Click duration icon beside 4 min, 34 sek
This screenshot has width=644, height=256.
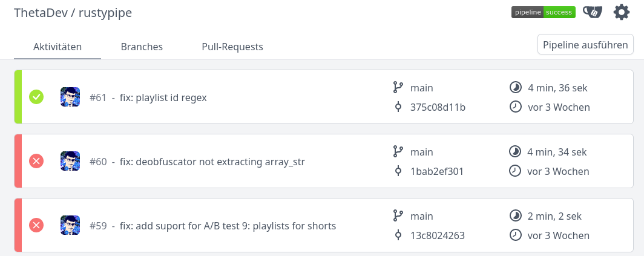pos(514,152)
